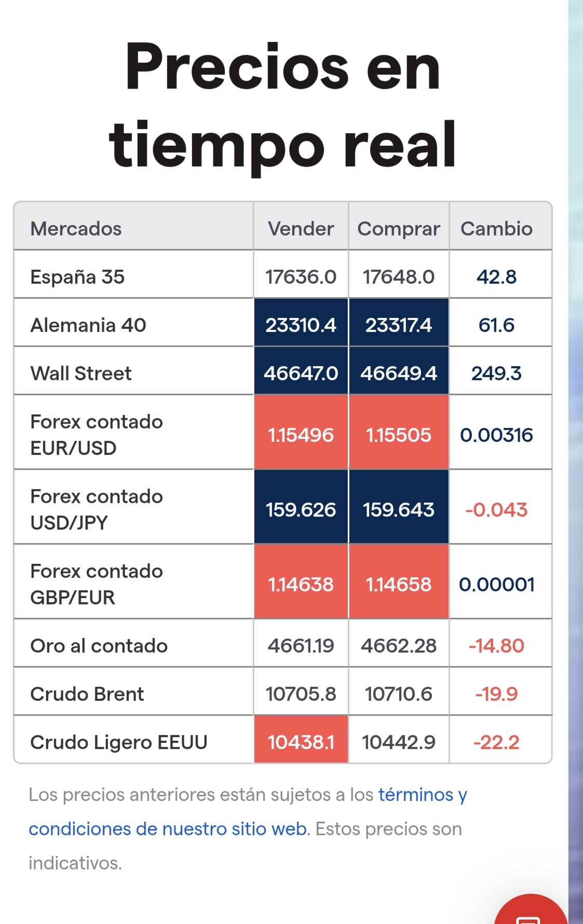Tap EUR/USD sell price 1.15496
Image resolution: width=583 pixels, height=924 pixels.
[301, 435]
